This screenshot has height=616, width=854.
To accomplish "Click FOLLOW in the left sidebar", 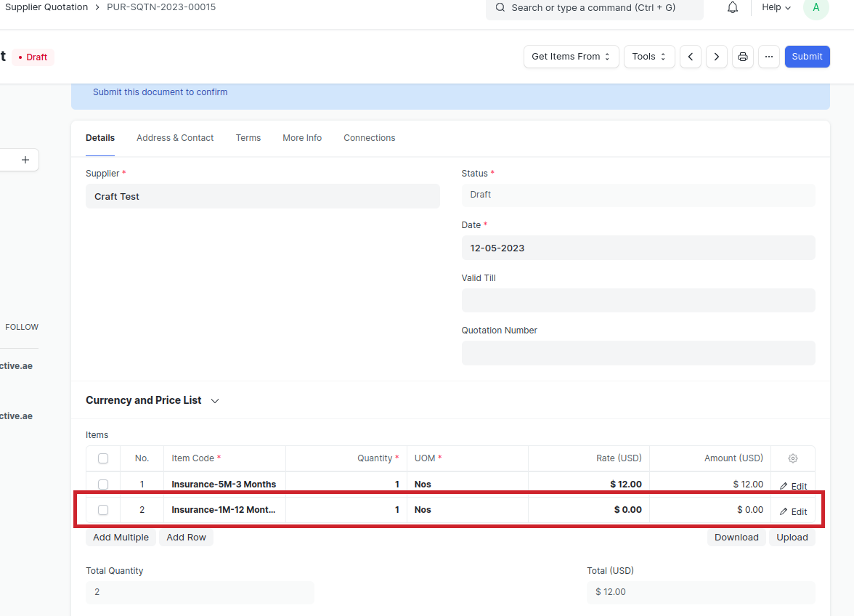I will pyautogui.click(x=21, y=327).
